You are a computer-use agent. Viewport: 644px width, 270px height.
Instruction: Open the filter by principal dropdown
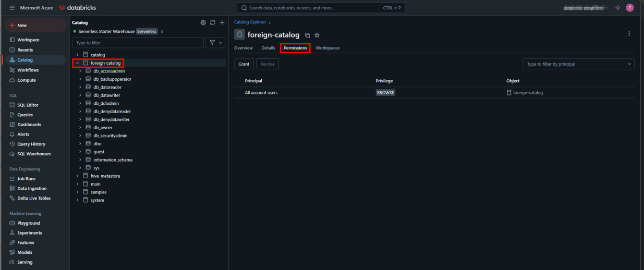point(578,64)
